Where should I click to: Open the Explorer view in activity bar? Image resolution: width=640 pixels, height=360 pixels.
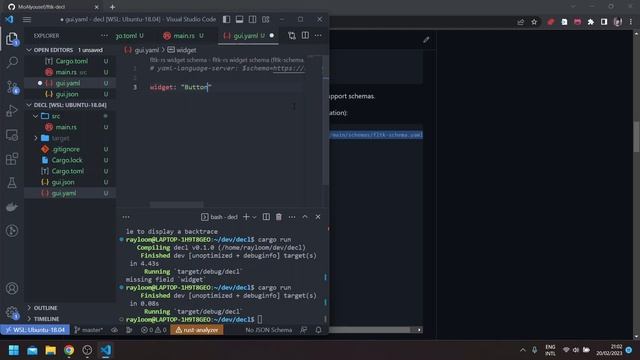click(x=12, y=39)
